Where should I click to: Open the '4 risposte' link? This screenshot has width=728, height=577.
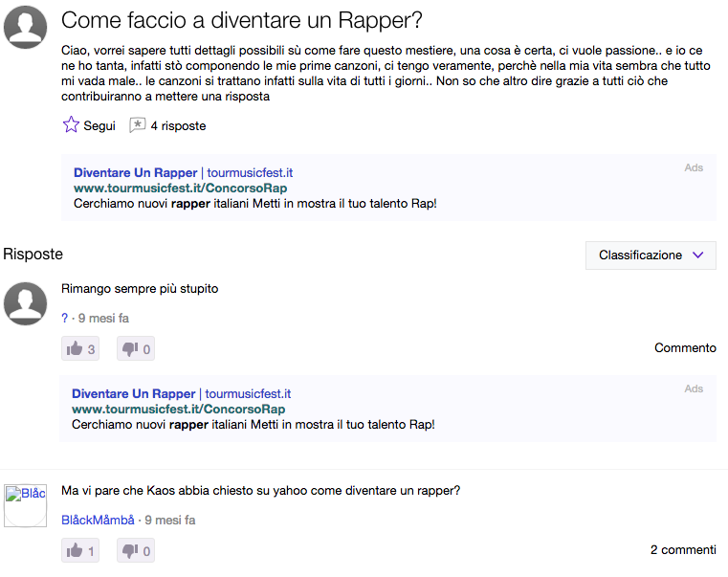[x=178, y=126]
